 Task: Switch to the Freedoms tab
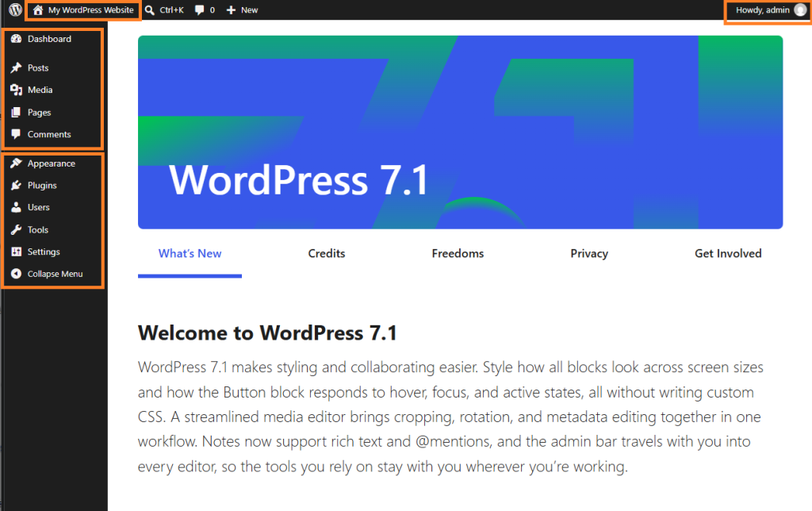[458, 253]
